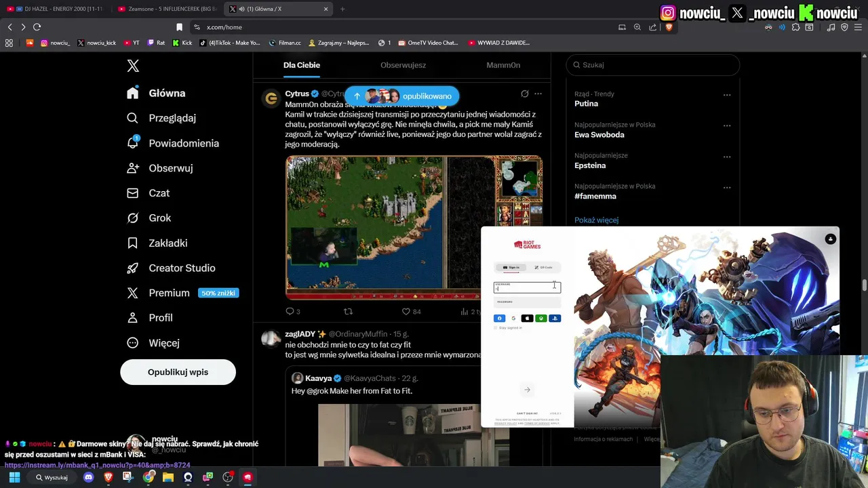Open Creator Studio
This screenshot has height=488, width=868.
point(171,268)
